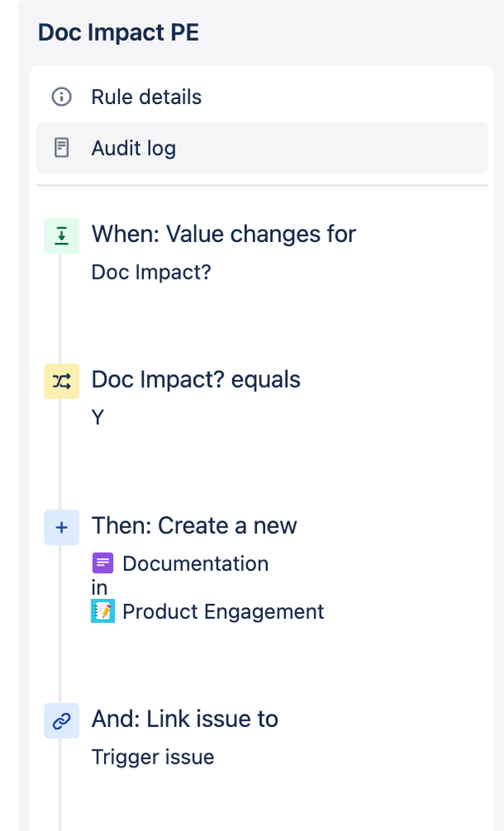Select the green trigger icon
This screenshot has height=831, width=504.
[x=62, y=236]
